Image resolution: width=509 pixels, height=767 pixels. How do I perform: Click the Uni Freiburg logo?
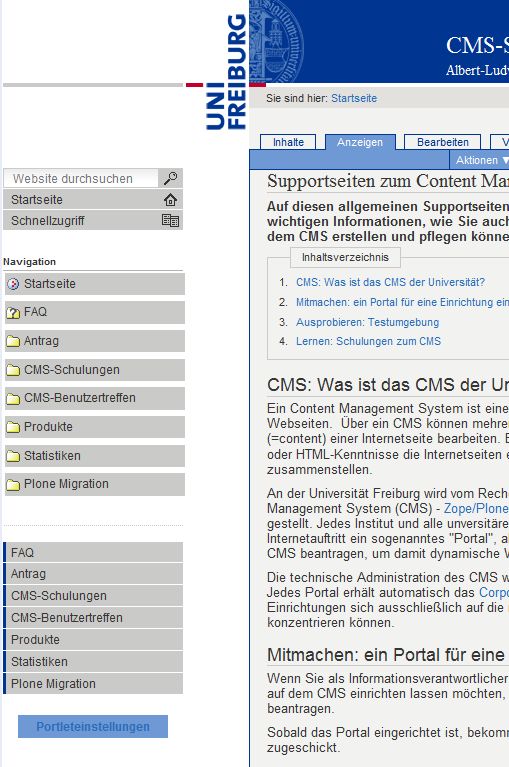pyautogui.click(x=226, y=72)
